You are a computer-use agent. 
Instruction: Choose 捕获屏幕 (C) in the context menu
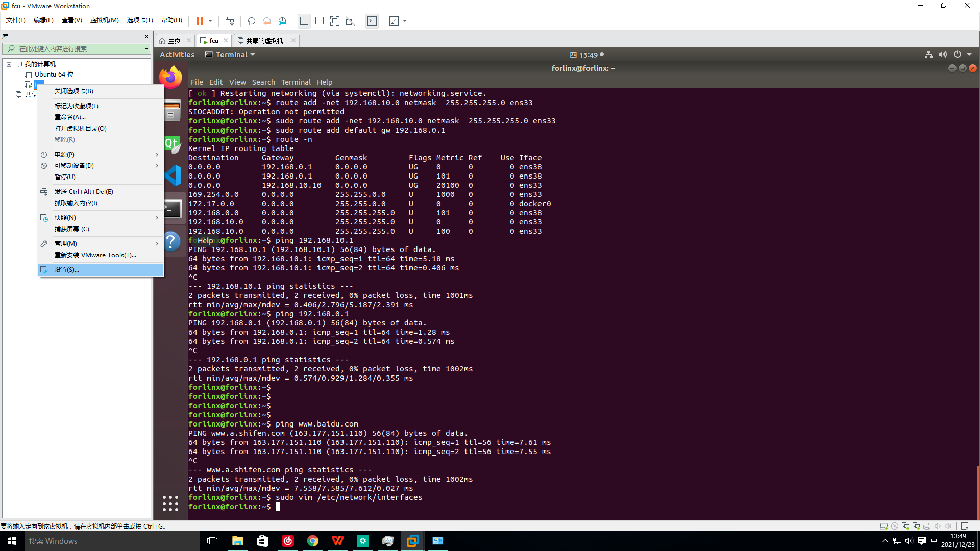(101, 229)
